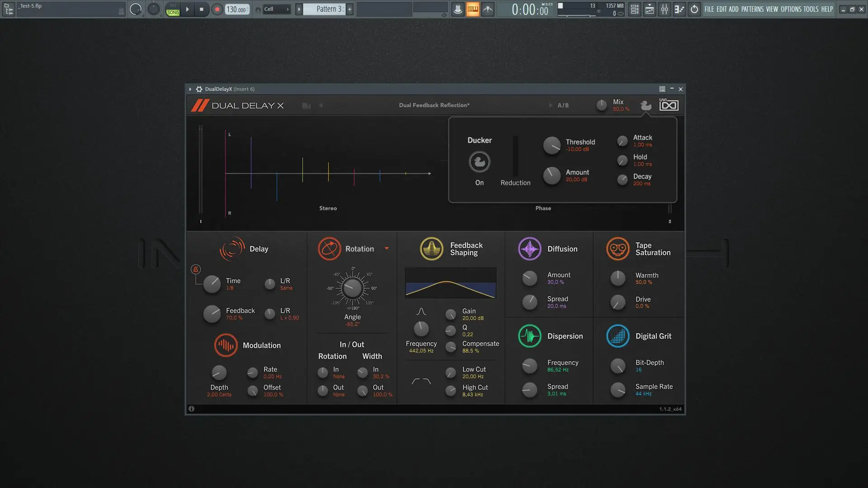This screenshot has width=868, height=488.
Task: Click the Feedback Shaping icon
Action: (431, 249)
